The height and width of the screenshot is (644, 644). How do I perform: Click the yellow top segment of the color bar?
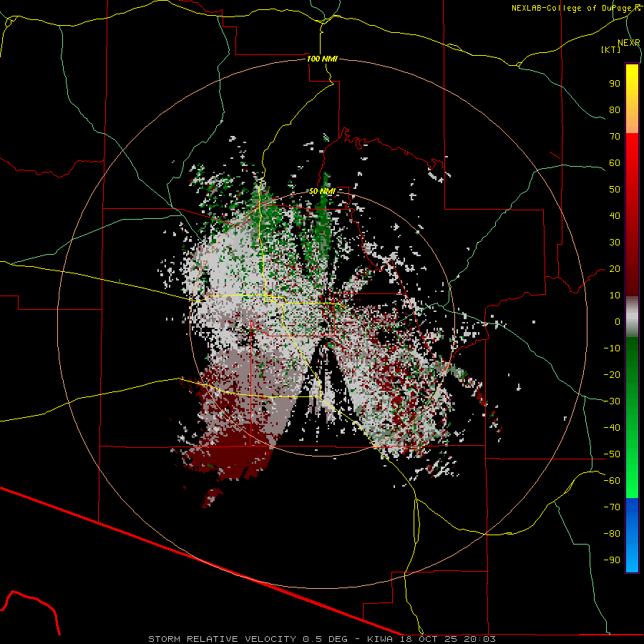pyautogui.click(x=632, y=99)
